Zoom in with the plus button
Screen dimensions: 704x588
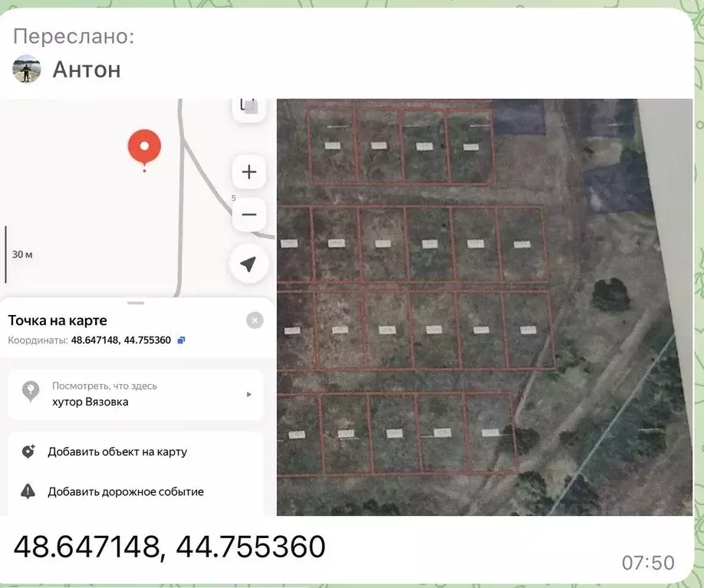coord(248,172)
